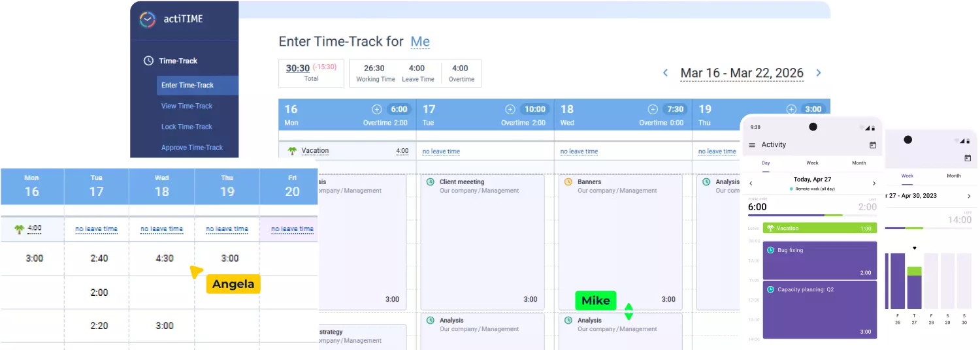Go to previous week with left arrow
980x350 pixels.
(665, 73)
